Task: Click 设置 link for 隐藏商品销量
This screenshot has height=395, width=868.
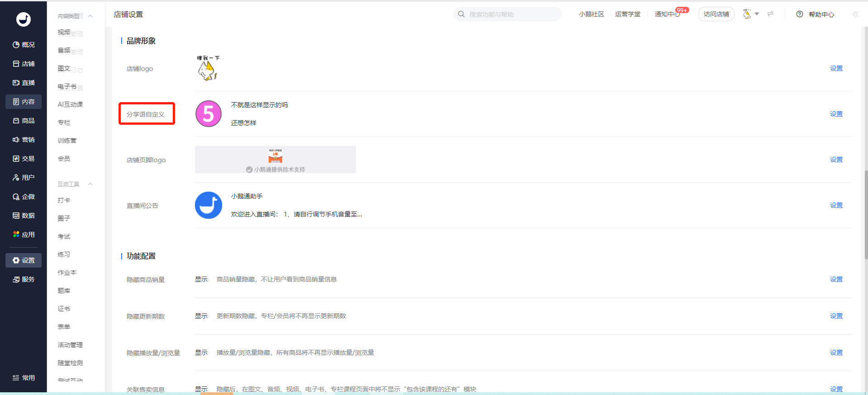Action: tap(836, 279)
